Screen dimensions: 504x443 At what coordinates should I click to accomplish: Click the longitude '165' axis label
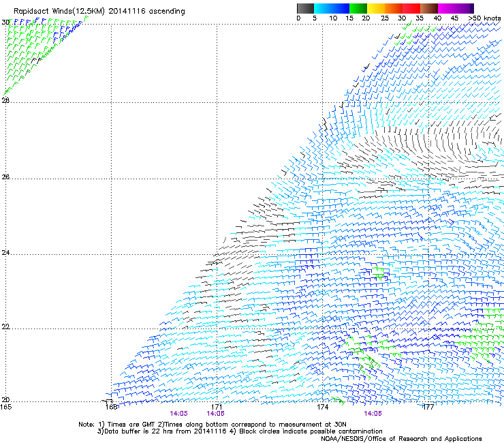[5, 407]
